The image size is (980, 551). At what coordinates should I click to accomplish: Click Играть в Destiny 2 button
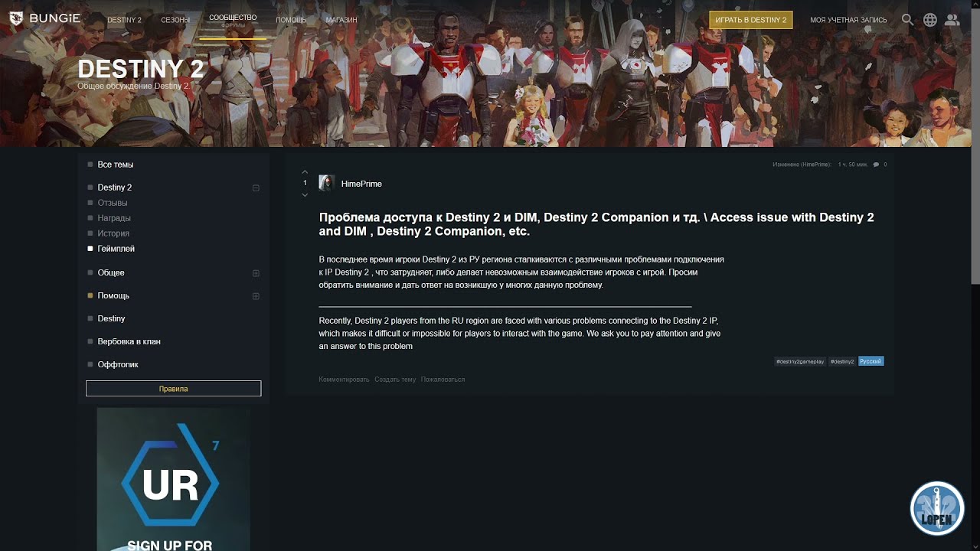coord(750,20)
